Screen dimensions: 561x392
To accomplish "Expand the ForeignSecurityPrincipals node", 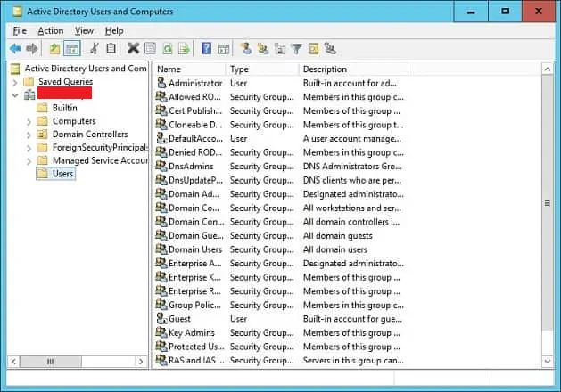I will (29, 148).
